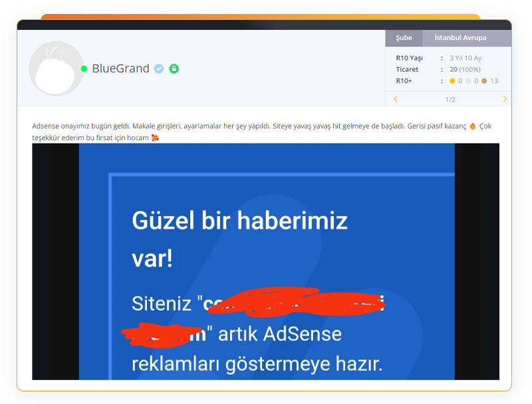The height and width of the screenshot is (404, 532).
Task: Go to next stats page arrow
Action: pyautogui.click(x=505, y=99)
